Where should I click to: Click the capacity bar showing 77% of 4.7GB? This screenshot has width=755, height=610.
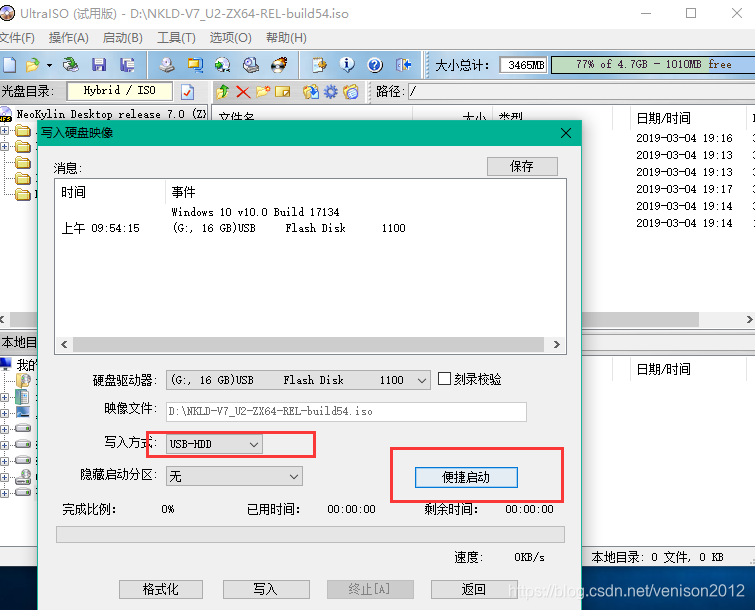click(653, 65)
